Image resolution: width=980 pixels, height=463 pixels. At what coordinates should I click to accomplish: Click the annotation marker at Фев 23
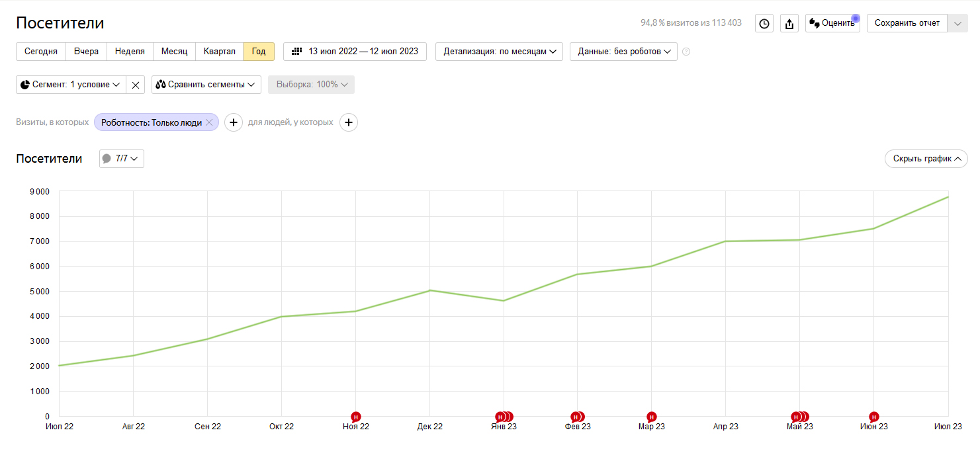578,417
